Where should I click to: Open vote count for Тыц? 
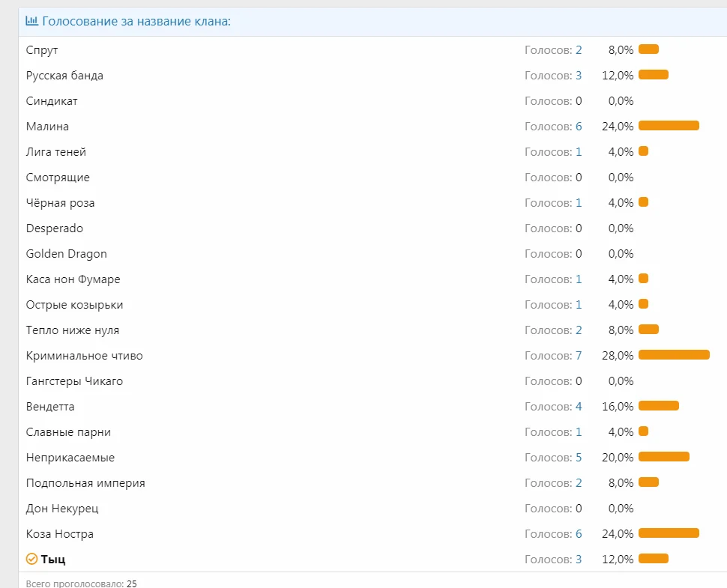pos(579,560)
